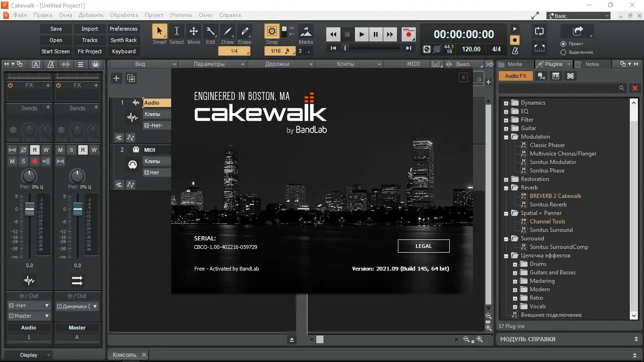Toggle Snap to grid
The image size is (644, 362).
coord(272,31)
